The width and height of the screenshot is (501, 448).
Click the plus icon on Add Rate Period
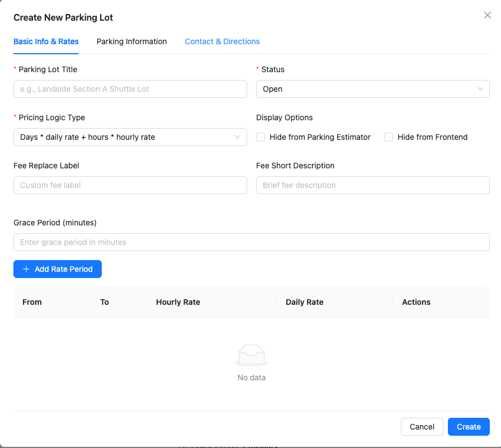click(26, 269)
